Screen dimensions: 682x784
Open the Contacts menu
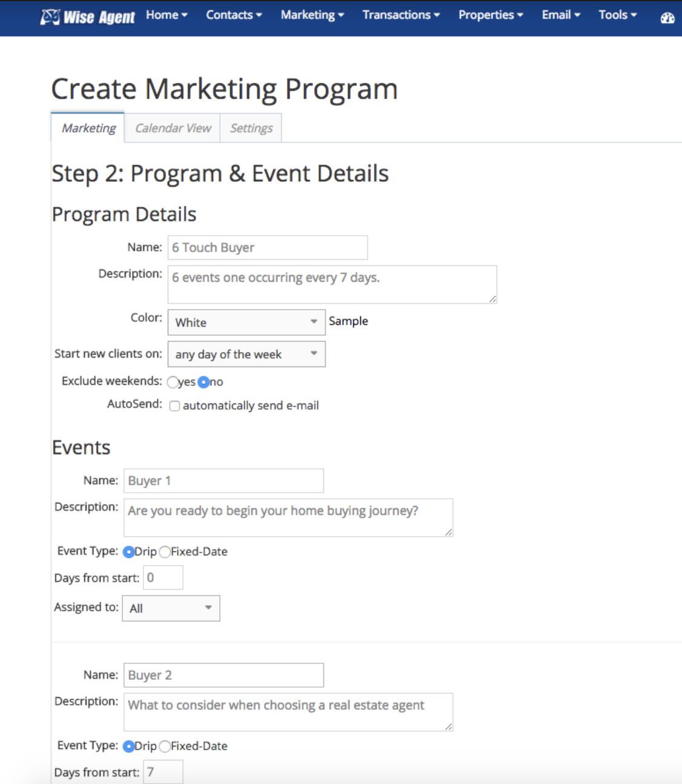(x=234, y=15)
